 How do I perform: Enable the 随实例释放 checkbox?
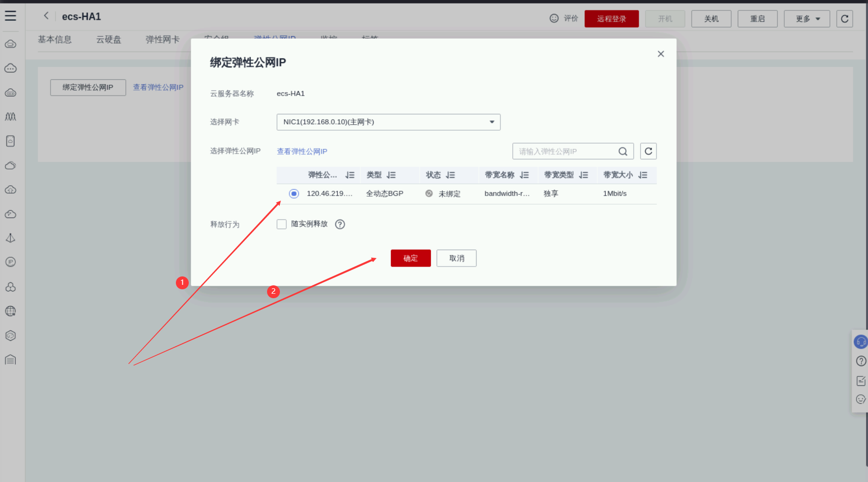[x=281, y=224]
